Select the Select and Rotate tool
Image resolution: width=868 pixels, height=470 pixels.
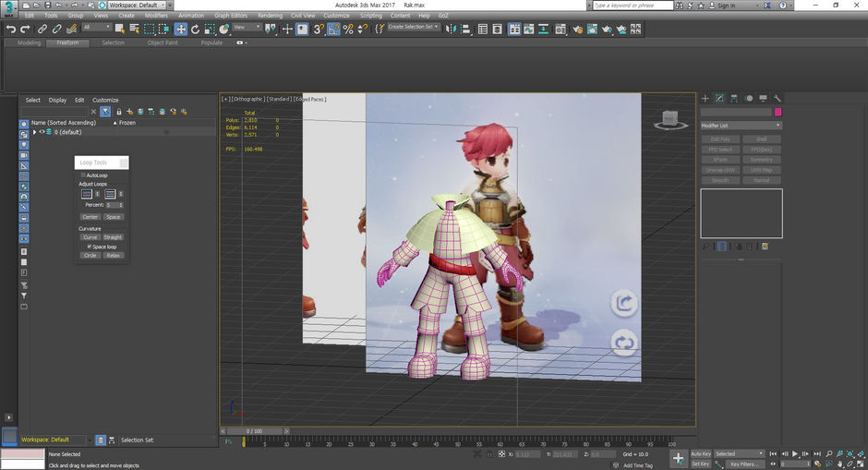[x=196, y=30]
